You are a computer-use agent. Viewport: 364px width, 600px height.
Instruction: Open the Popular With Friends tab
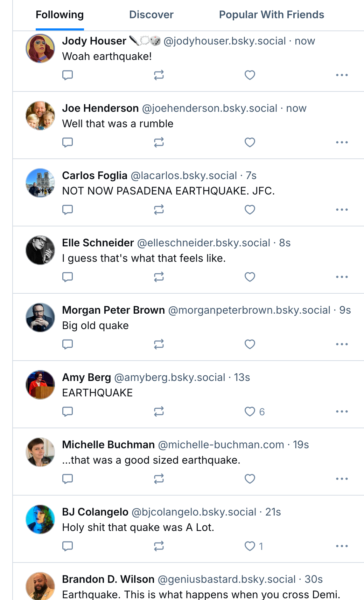(272, 15)
